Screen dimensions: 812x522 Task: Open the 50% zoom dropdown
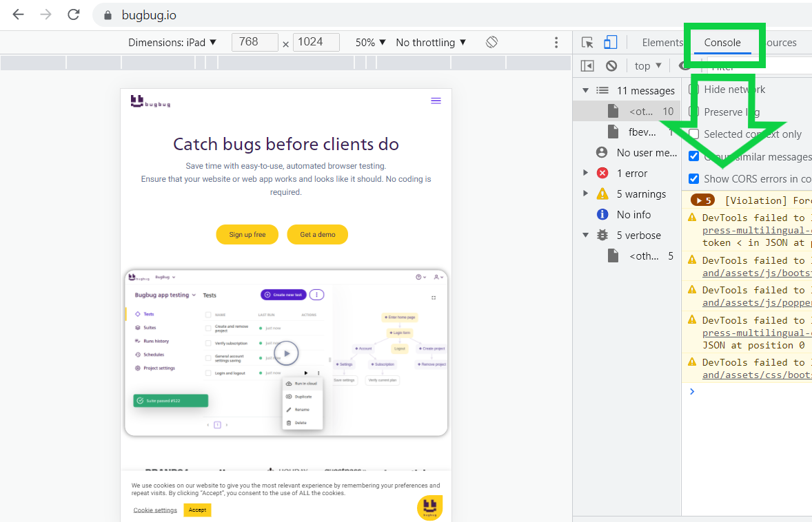(x=370, y=43)
